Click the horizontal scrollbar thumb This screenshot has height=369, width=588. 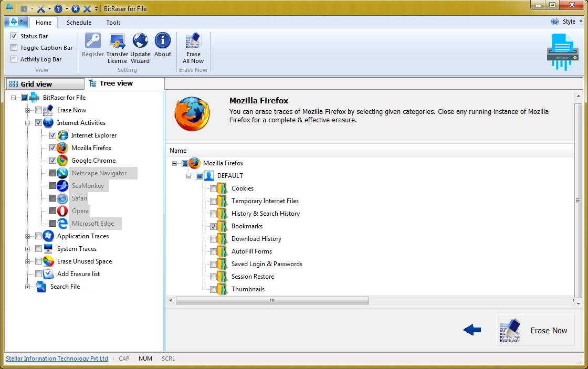point(272,300)
